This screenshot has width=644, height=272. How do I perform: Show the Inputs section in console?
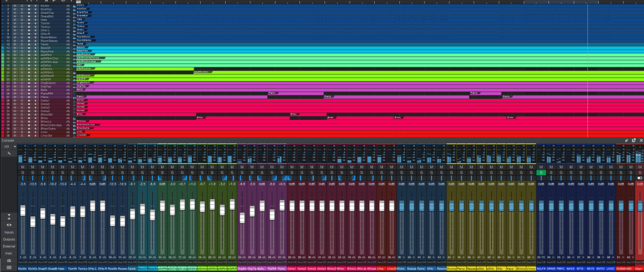coord(9,232)
